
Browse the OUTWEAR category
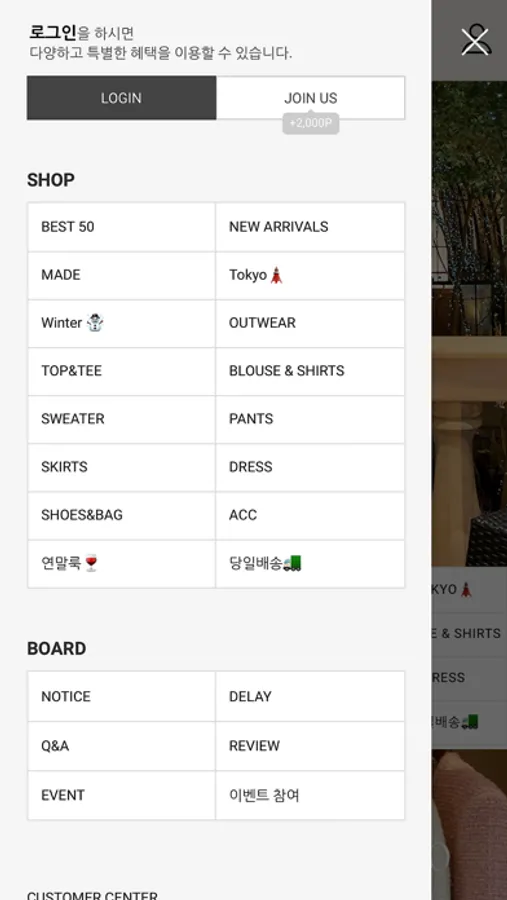coord(310,323)
